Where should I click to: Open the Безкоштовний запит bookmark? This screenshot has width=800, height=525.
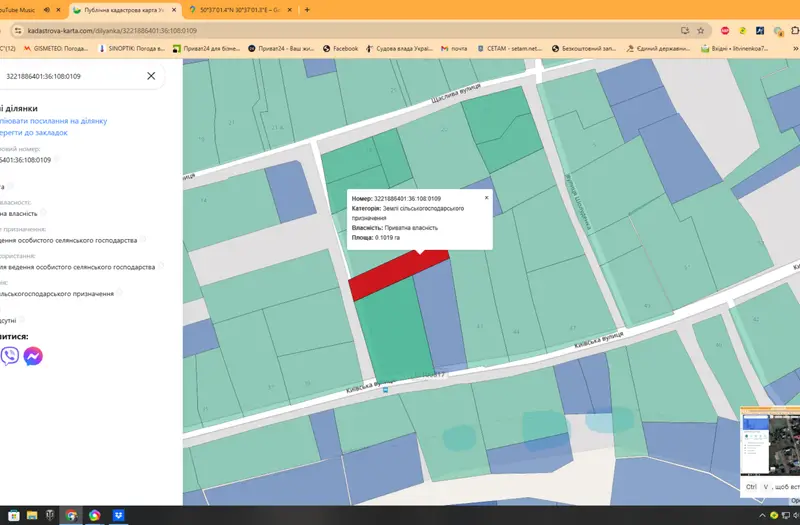coord(584,48)
